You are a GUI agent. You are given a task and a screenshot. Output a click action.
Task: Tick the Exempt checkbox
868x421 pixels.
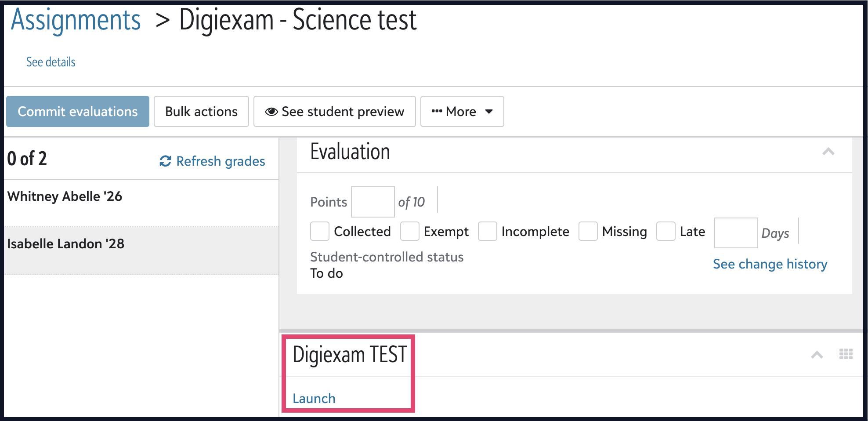coord(409,231)
